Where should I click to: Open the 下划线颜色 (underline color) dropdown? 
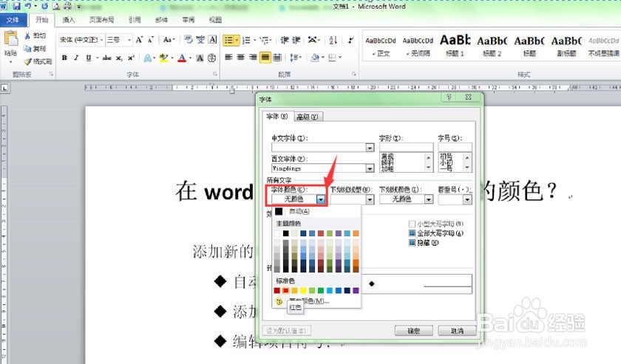pos(429,199)
